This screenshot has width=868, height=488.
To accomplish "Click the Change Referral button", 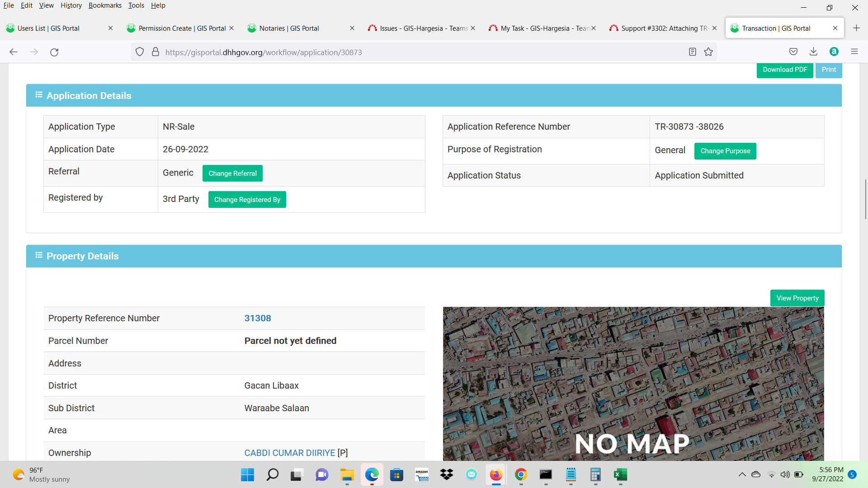I will (x=232, y=174).
